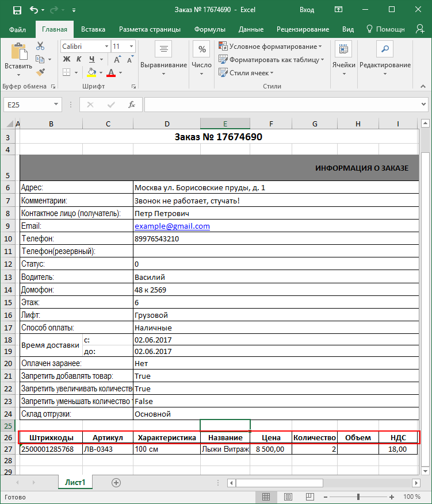Click the Select All corner triangle
Image resolution: width=432 pixels, height=504 pixels.
(10, 124)
